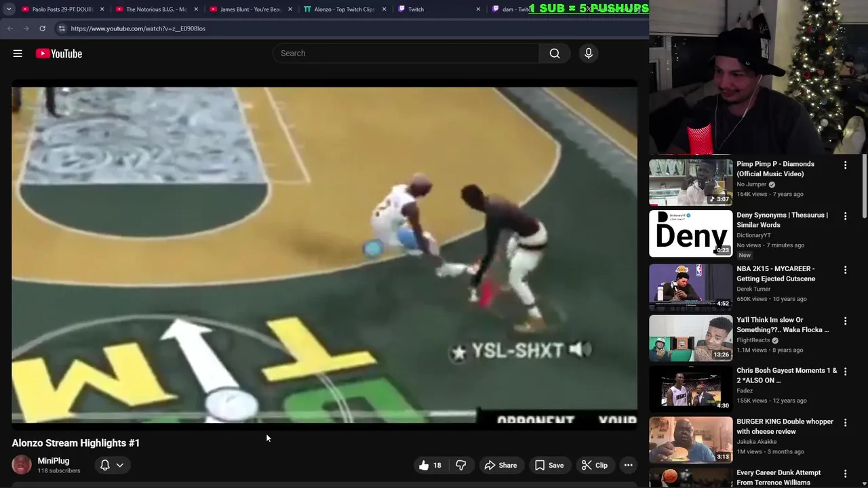Close the Twitch tab
868x488 pixels.
(478, 9)
